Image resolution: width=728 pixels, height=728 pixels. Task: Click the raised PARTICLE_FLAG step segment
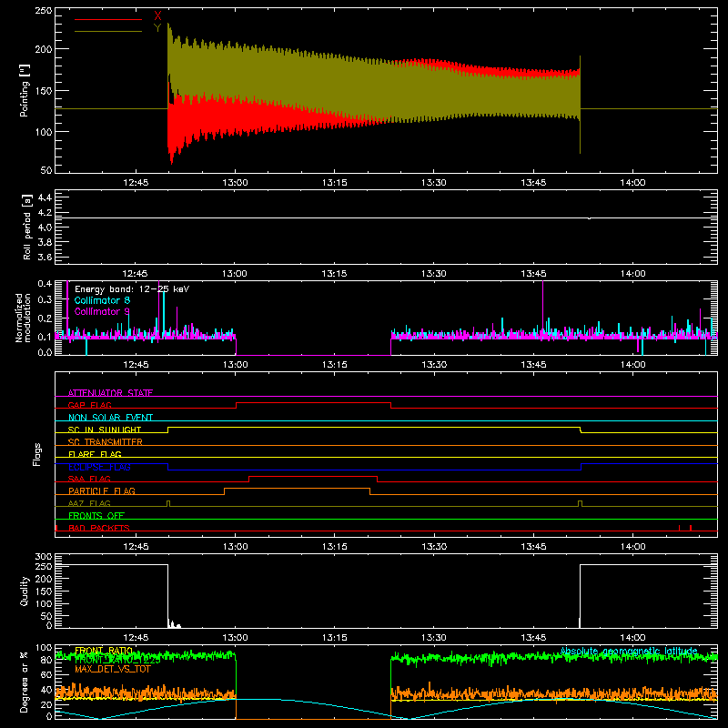[298, 489]
